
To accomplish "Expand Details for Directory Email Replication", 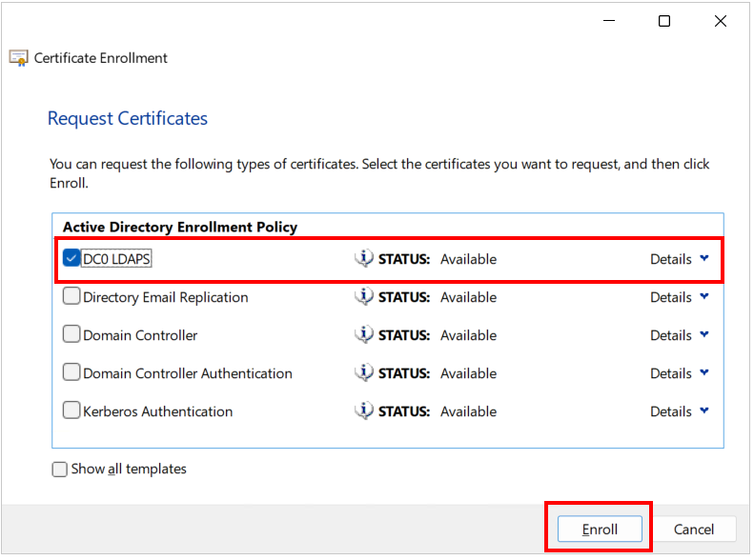I will click(680, 297).
